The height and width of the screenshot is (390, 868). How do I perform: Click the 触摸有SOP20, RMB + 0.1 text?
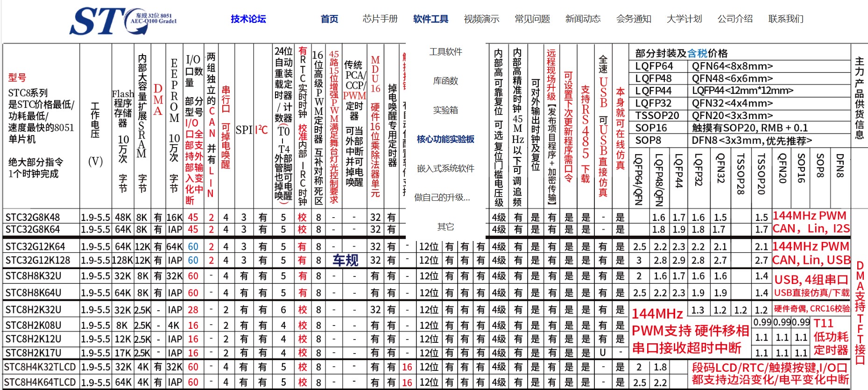(750, 128)
